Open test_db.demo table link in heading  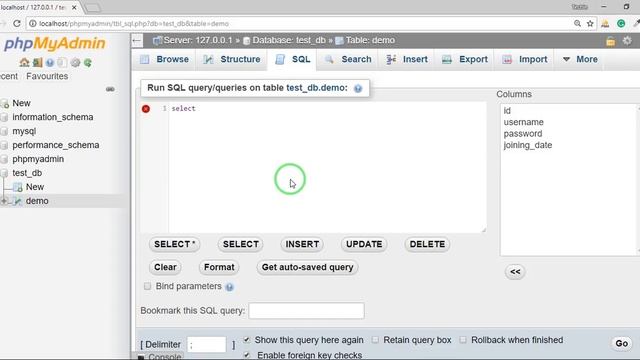(x=316, y=88)
